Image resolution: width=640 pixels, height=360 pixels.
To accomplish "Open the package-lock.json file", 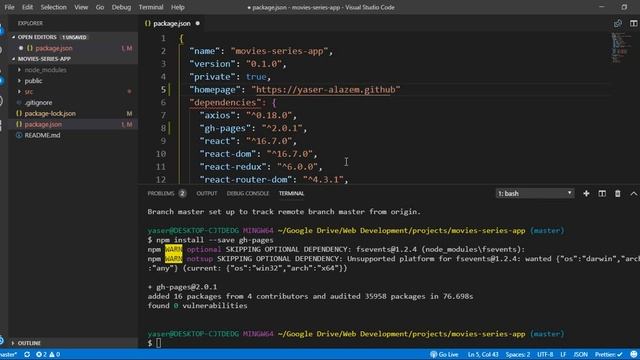I will pyautogui.click(x=50, y=113).
